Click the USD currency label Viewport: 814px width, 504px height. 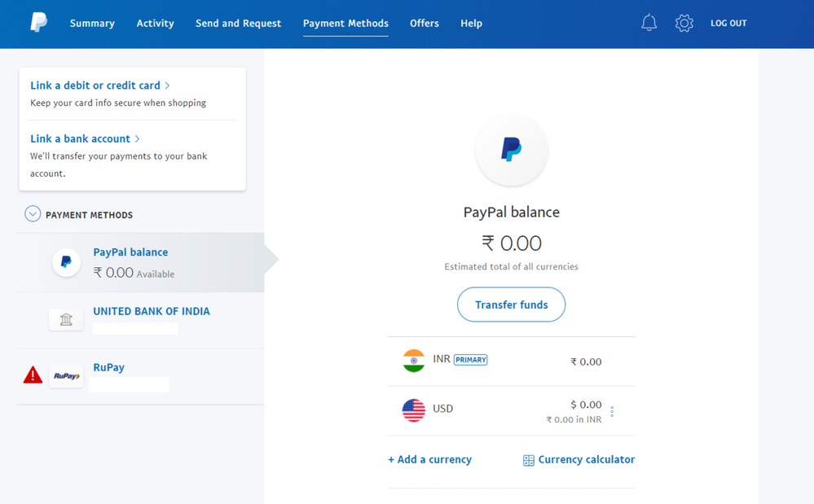coord(442,409)
